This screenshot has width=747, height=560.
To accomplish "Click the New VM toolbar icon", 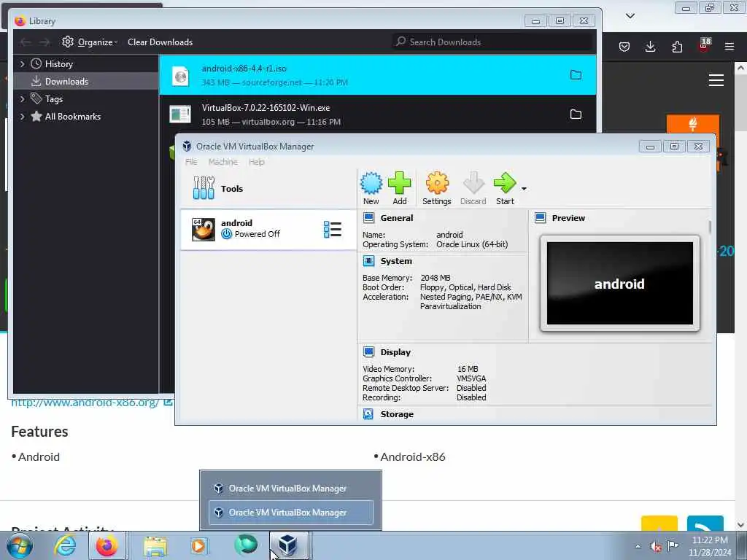I will click(371, 189).
